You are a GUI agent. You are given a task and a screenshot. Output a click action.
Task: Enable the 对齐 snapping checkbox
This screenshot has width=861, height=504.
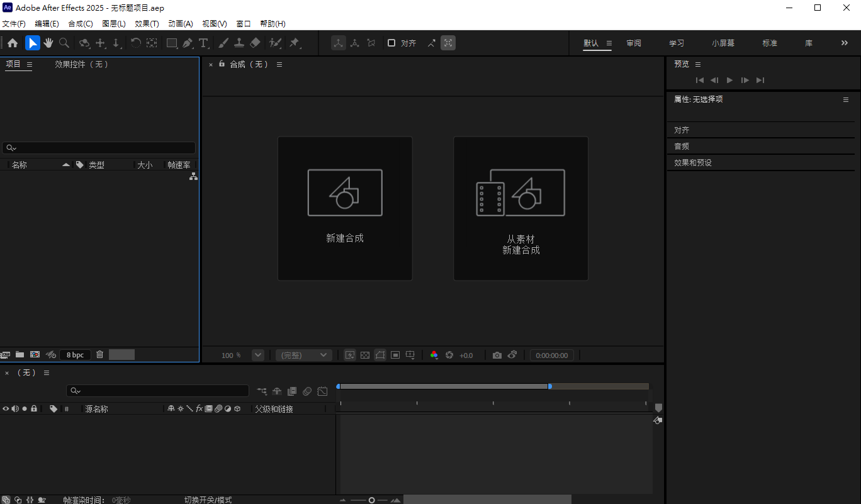tap(391, 43)
